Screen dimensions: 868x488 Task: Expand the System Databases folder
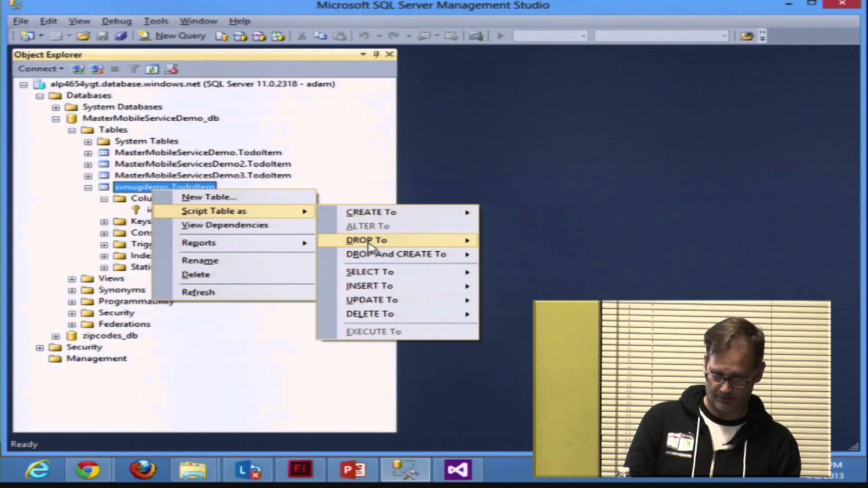click(x=56, y=108)
